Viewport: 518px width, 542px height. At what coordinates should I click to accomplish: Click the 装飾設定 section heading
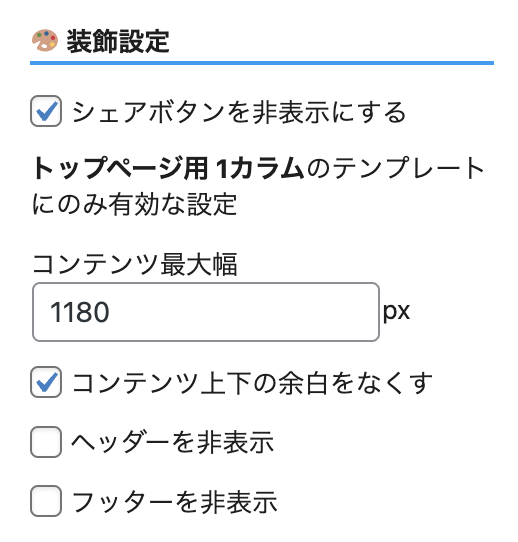click(118, 41)
